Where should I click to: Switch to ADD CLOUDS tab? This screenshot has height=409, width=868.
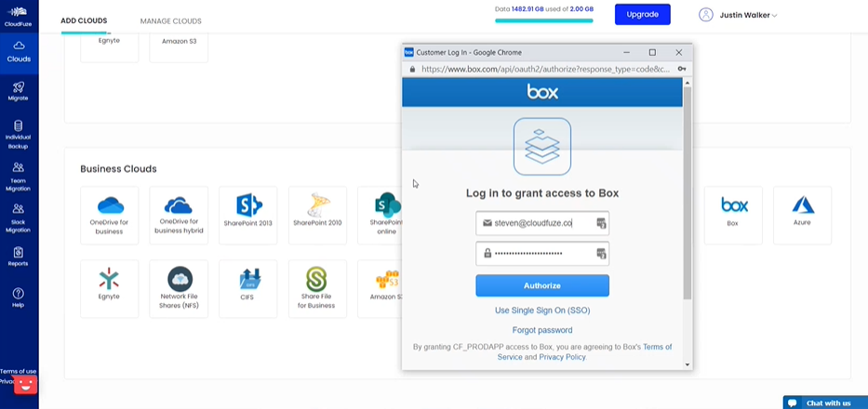click(84, 21)
